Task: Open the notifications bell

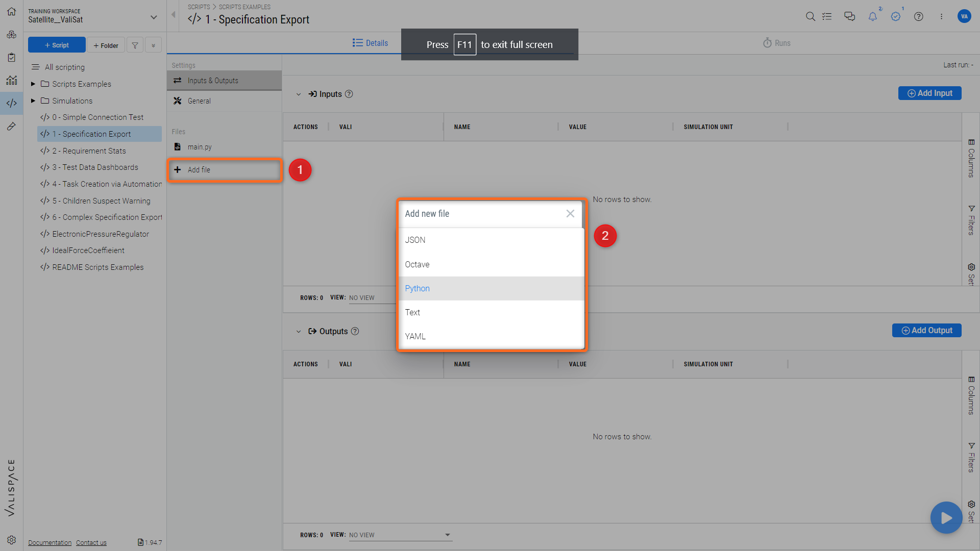Action: pos(873,16)
